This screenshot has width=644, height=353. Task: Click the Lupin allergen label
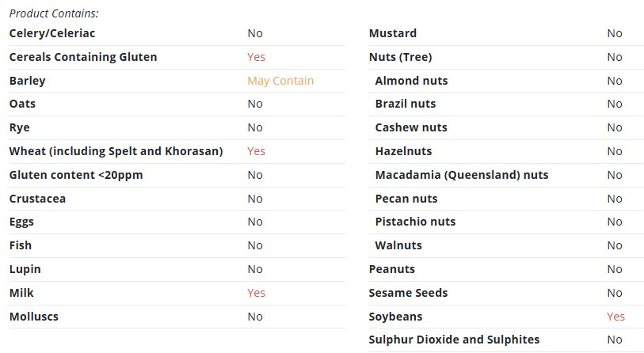pyautogui.click(x=25, y=270)
